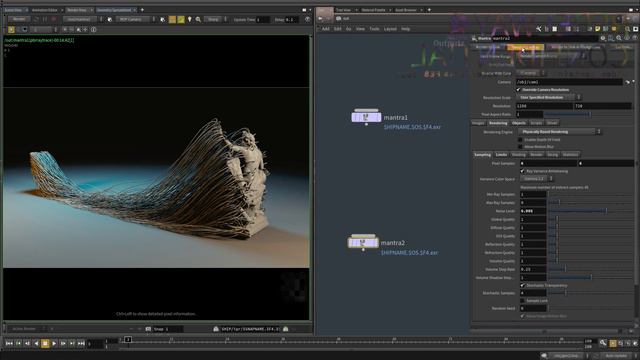Click the gear icon in parameter pane header
The image size is (640, 360).
[603, 38]
